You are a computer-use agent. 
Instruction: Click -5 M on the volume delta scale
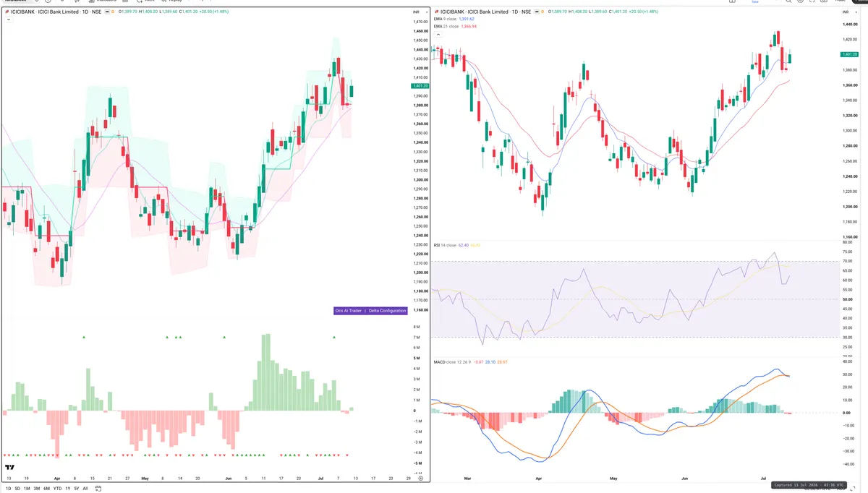click(x=417, y=463)
